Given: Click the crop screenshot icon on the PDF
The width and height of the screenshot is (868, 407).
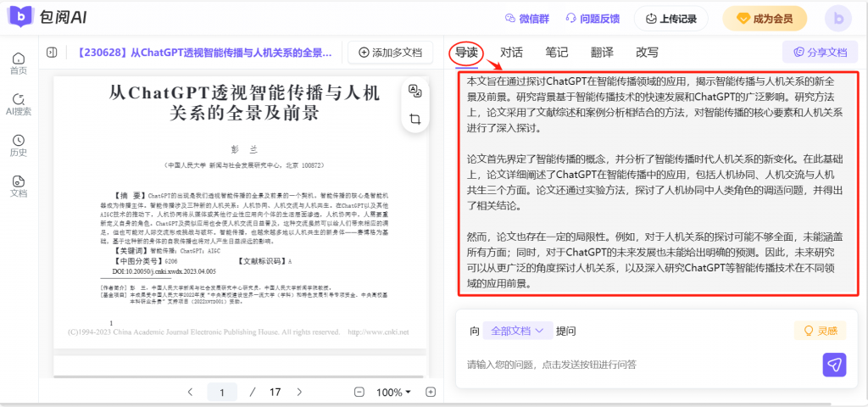Looking at the screenshot, I should point(414,119).
